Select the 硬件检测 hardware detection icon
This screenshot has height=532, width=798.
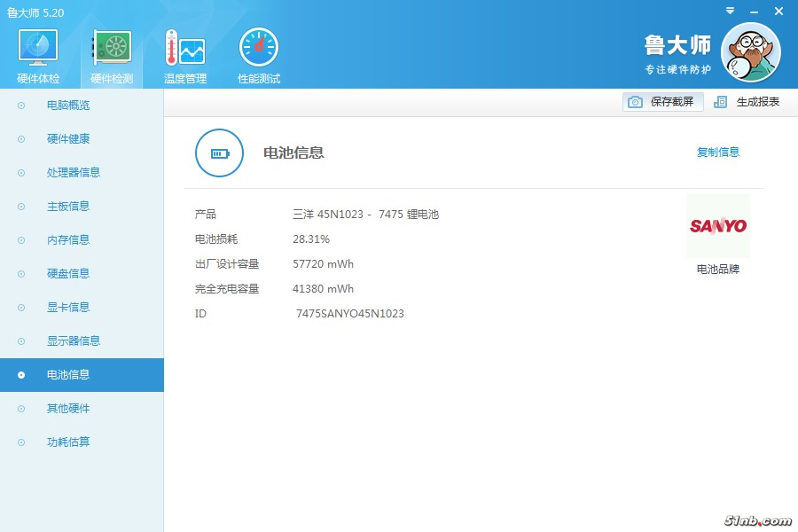(x=112, y=49)
